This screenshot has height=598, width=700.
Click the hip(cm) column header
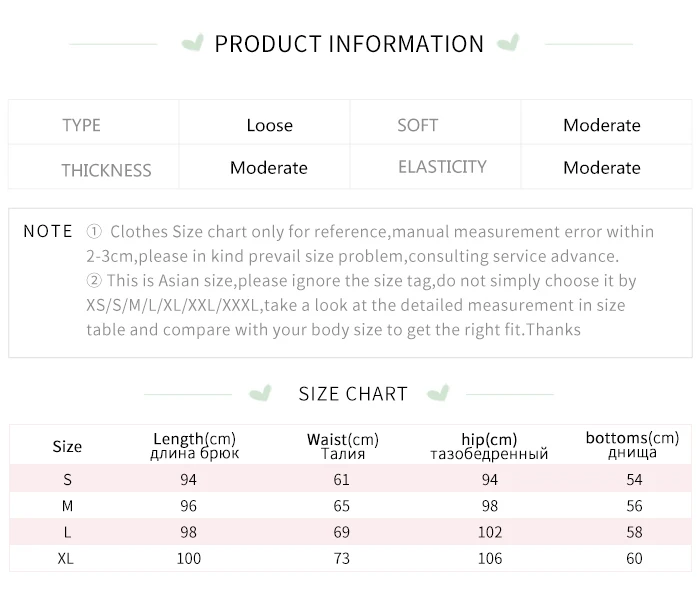(x=489, y=446)
